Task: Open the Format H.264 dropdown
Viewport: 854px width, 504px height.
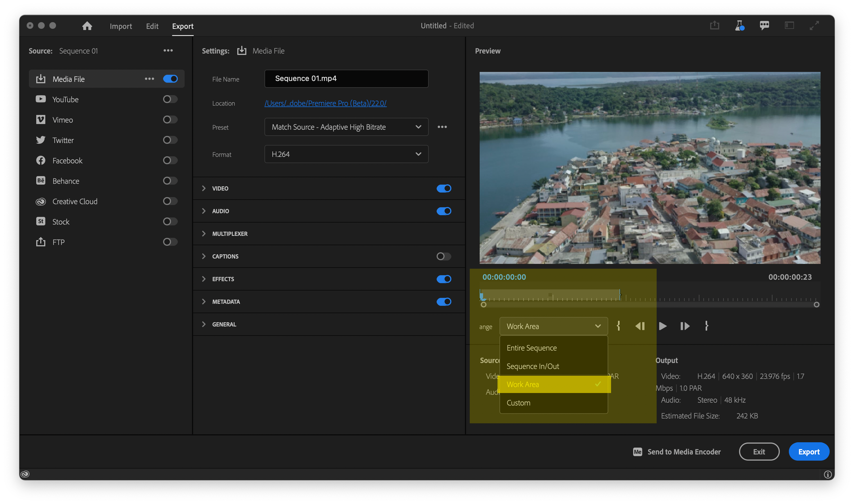Action: (346, 154)
